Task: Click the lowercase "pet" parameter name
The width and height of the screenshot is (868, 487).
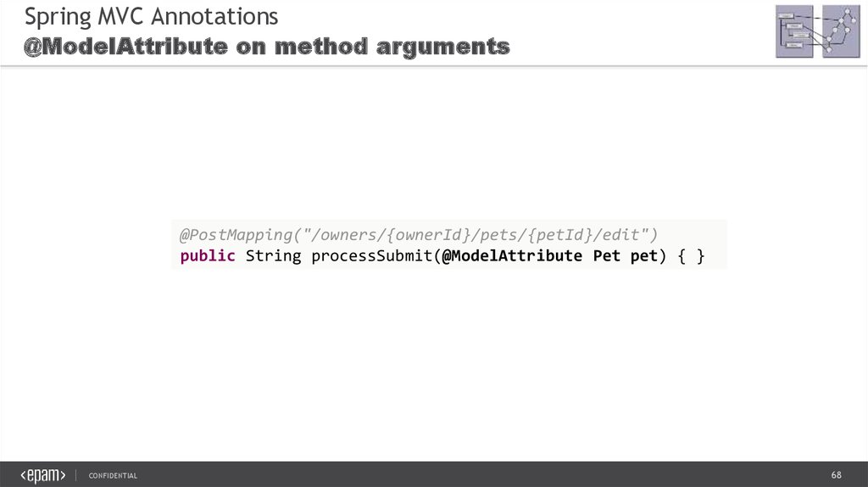Action: point(644,255)
